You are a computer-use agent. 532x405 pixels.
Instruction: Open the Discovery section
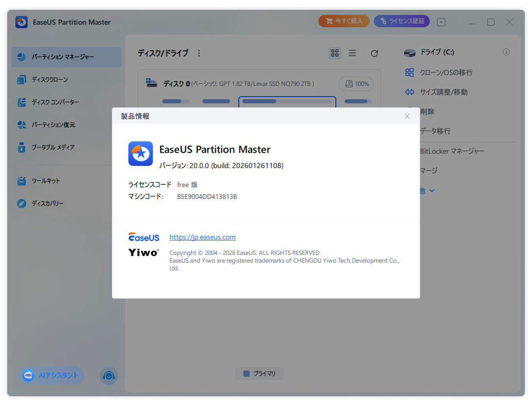pos(49,204)
